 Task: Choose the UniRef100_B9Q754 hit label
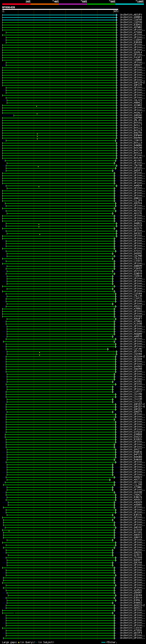click(x=131, y=133)
